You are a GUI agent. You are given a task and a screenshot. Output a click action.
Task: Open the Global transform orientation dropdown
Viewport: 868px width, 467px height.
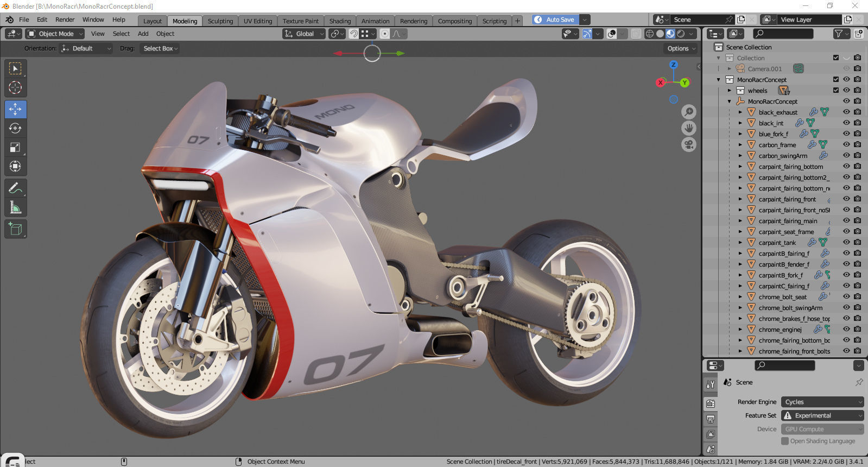pos(304,34)
